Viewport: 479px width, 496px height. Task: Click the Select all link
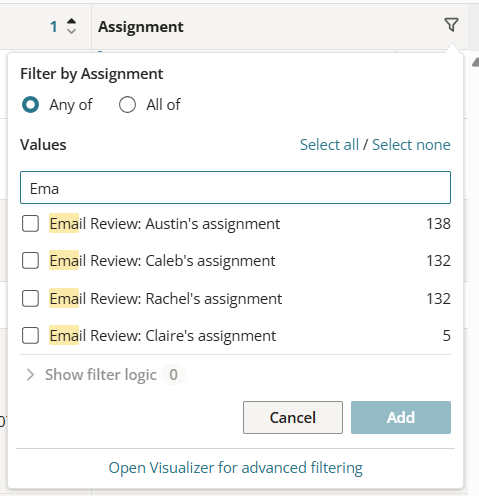tap(329, 145)
